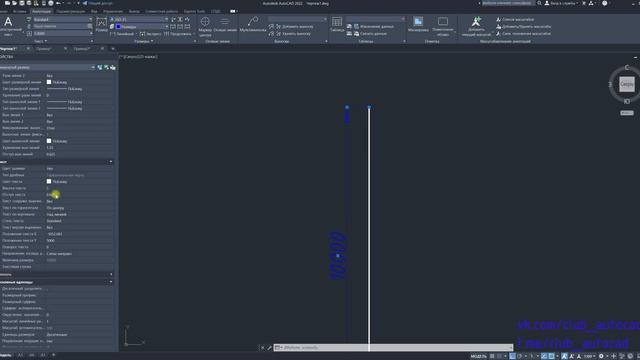Click the Quick dimension (Экспресс) button
This screenshot has height=360, width=640.
151,34
